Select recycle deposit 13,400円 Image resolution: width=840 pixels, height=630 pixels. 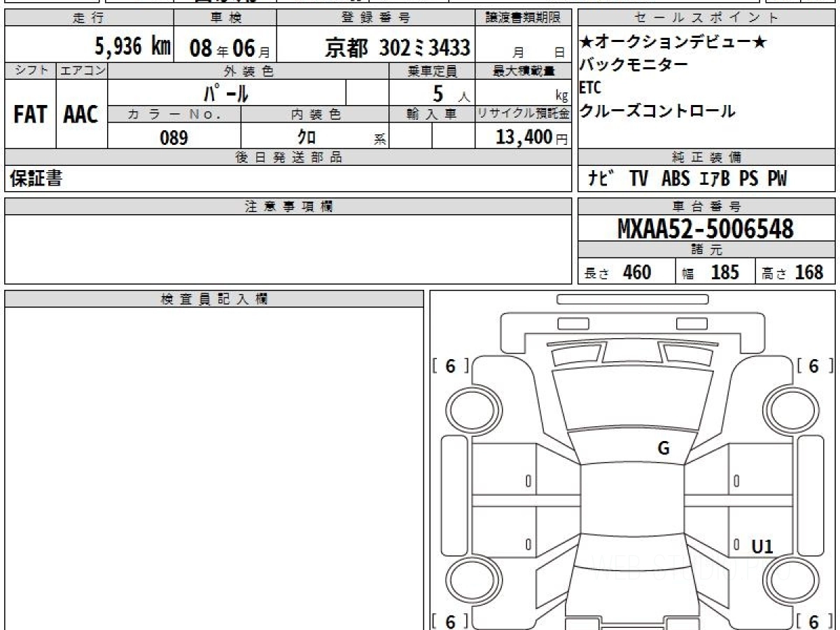click(531, 137)
